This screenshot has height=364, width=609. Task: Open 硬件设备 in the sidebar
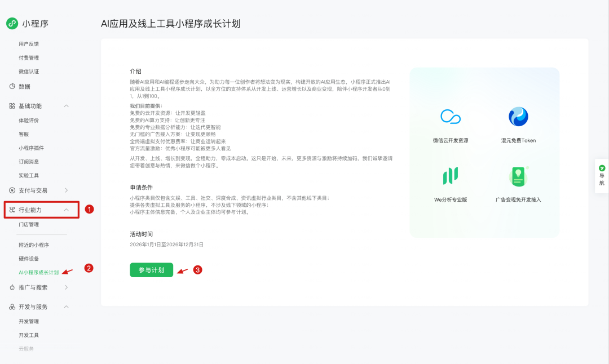click(x=29, y=259)
